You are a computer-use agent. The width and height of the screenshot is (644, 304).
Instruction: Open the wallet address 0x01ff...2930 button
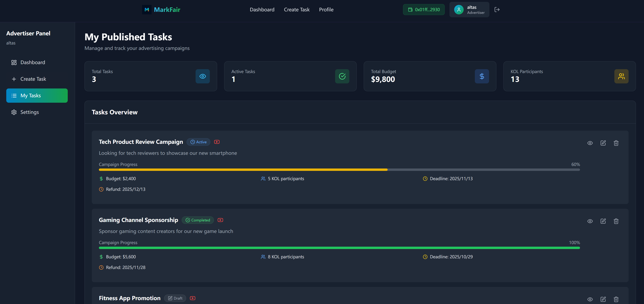424,9
